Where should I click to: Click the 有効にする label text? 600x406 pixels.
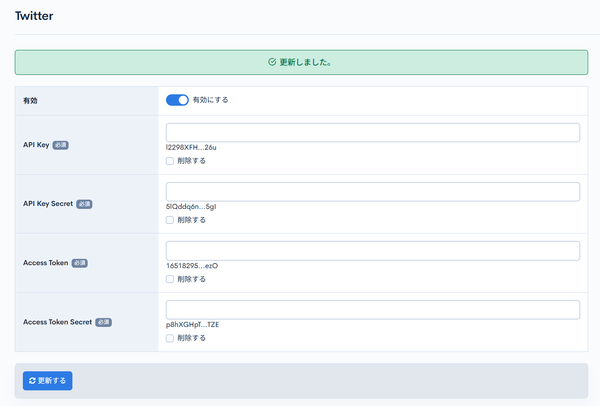[210, 100]
